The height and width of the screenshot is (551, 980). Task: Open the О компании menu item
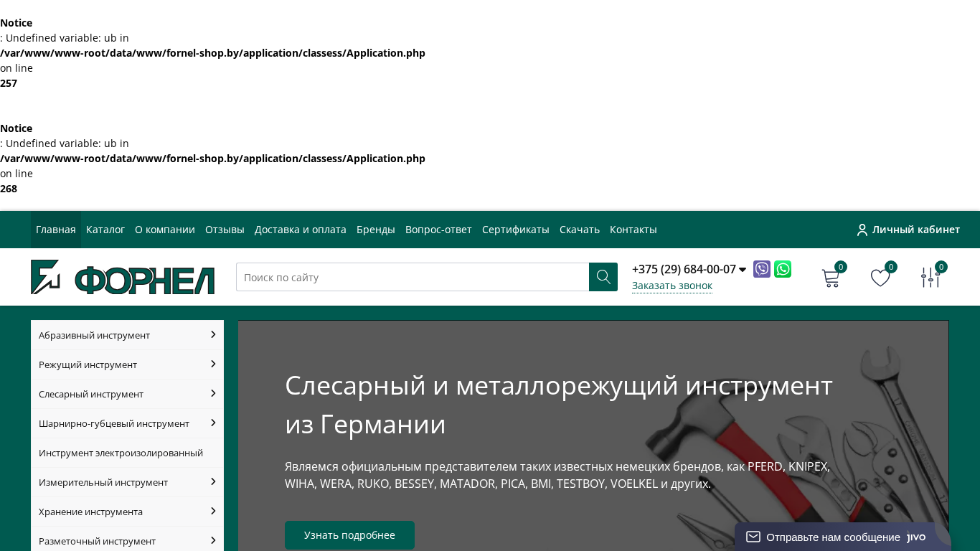(165, 230)
